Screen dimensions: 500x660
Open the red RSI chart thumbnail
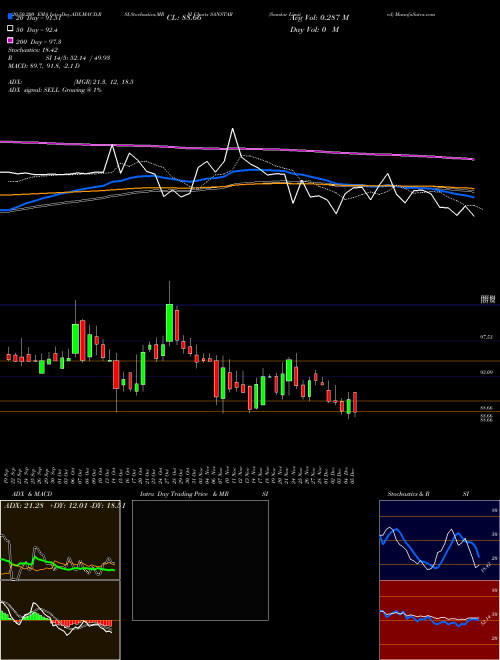click(439, 620)
